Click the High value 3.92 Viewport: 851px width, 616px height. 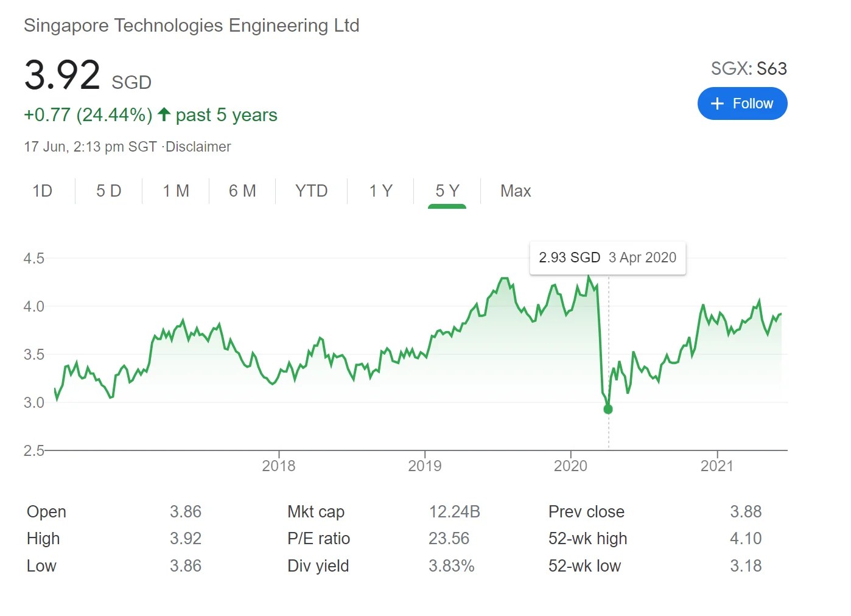pyautogui.click(x=186, y=539)
